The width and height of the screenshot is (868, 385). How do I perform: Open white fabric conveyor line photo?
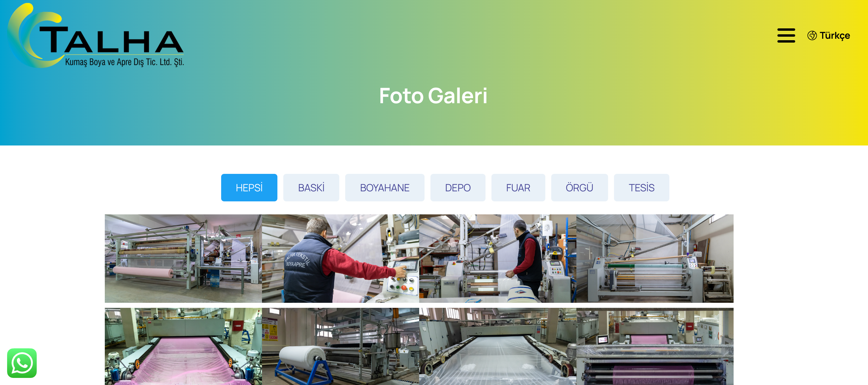pyautogui.click(x=498, y=346)
